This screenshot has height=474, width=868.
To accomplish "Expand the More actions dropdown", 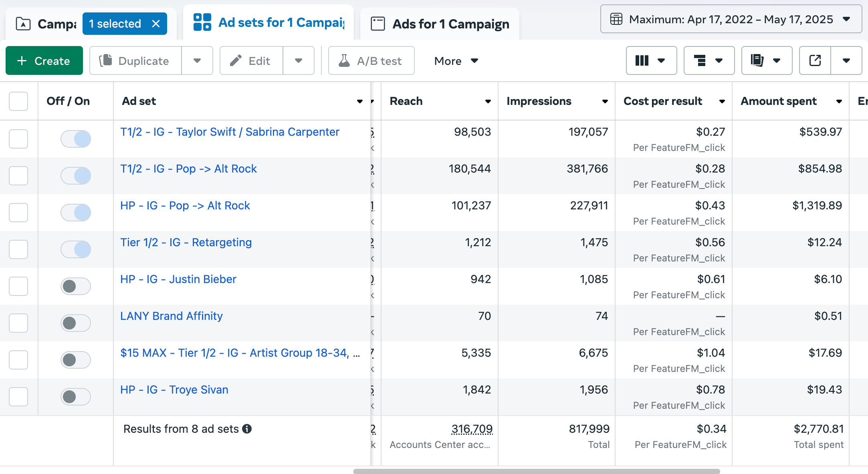I will click(456, 61).
